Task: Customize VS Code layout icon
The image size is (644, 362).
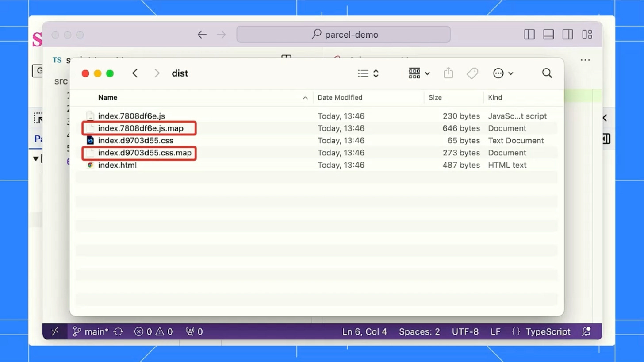Action: tap(587, 35)
